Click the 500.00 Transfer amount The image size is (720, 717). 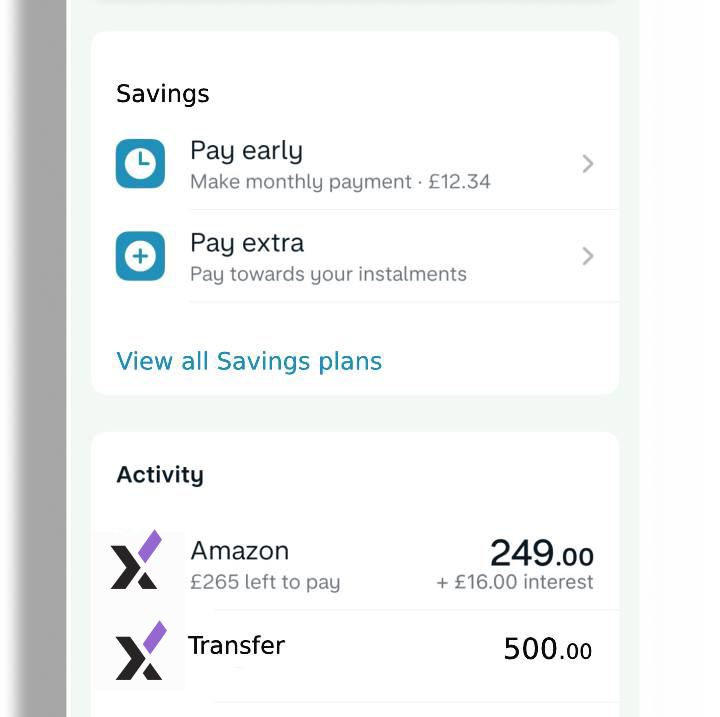pos(548,649)
